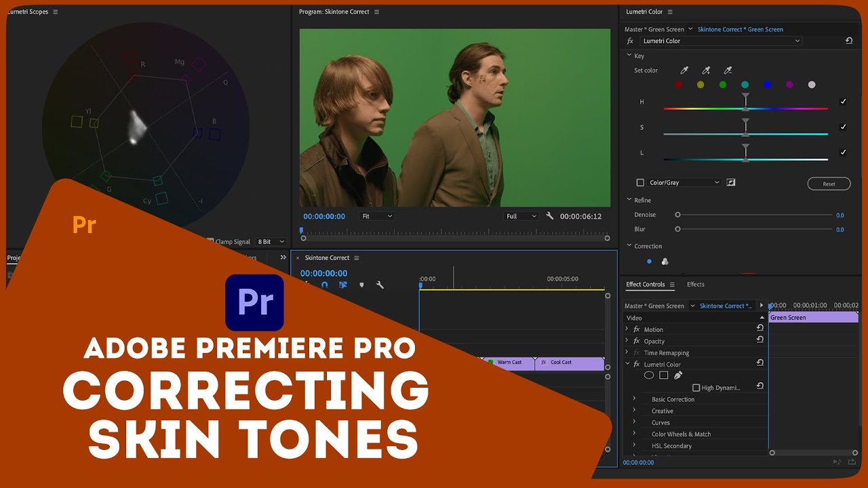Viewport: 868px width, 488px height.
Task: Toggle the fx badge beside Lumetri Color dropdown
Action: tap(630, 41)
